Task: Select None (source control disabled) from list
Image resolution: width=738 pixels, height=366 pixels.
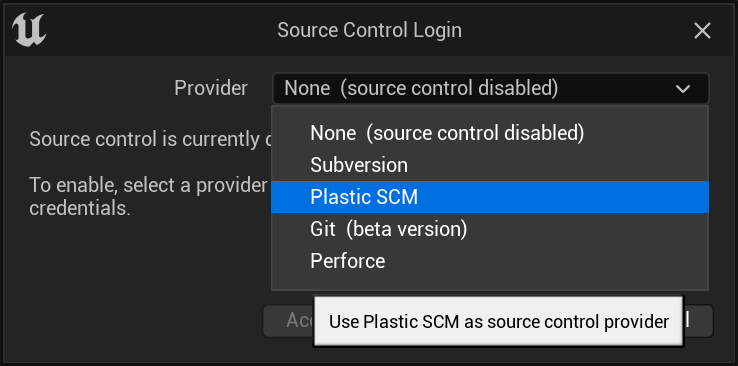Action: point(490,134)
